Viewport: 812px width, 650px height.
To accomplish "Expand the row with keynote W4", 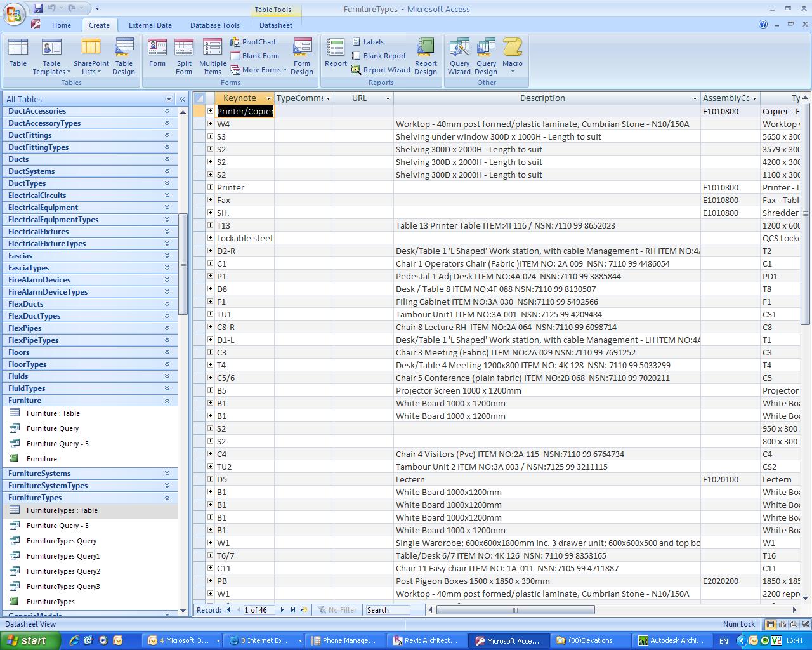I will click(210, 124).
